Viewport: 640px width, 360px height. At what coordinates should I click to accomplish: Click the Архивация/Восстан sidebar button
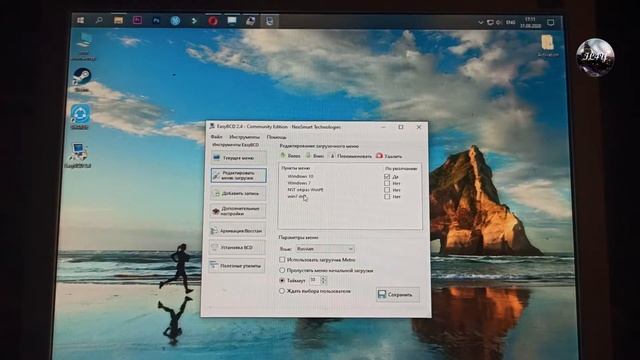[x=238, y=231]
